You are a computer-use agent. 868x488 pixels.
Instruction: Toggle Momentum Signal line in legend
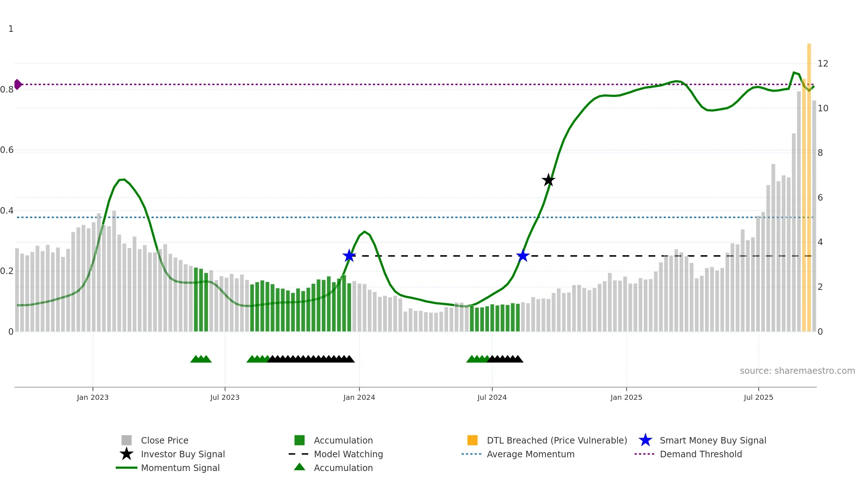tap(180, 468)
